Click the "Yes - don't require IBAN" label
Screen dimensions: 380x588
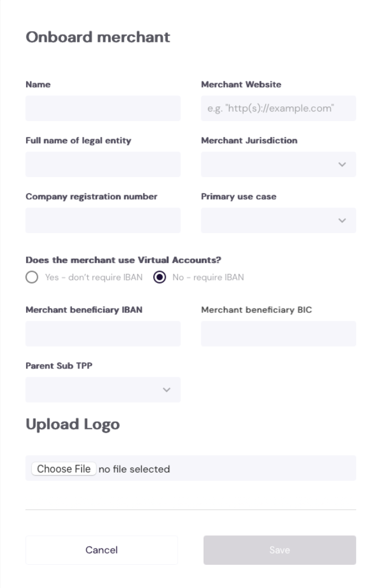pos(94,278)
